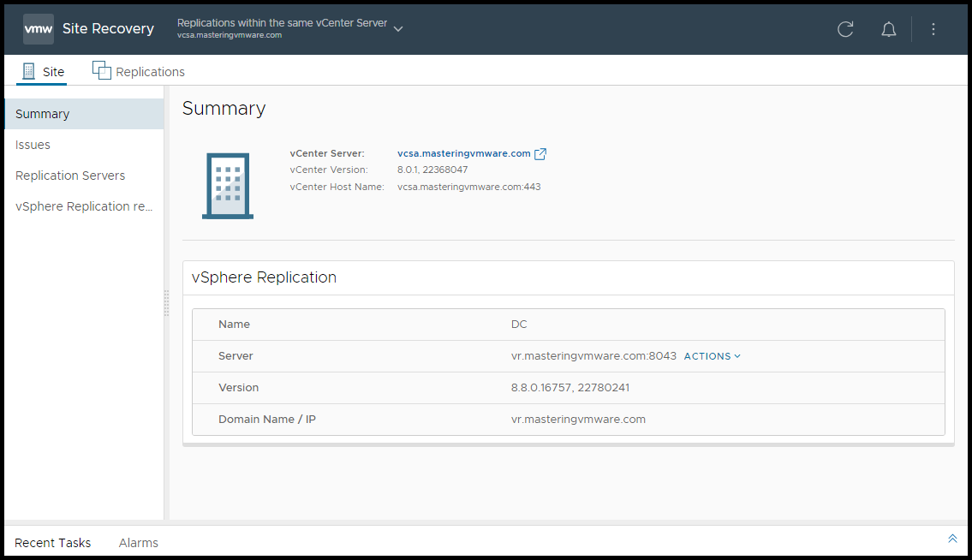This screenshot has height=560, width=972.
Task: Click the 'vCenter Host Name:' label
Action: 337,187
